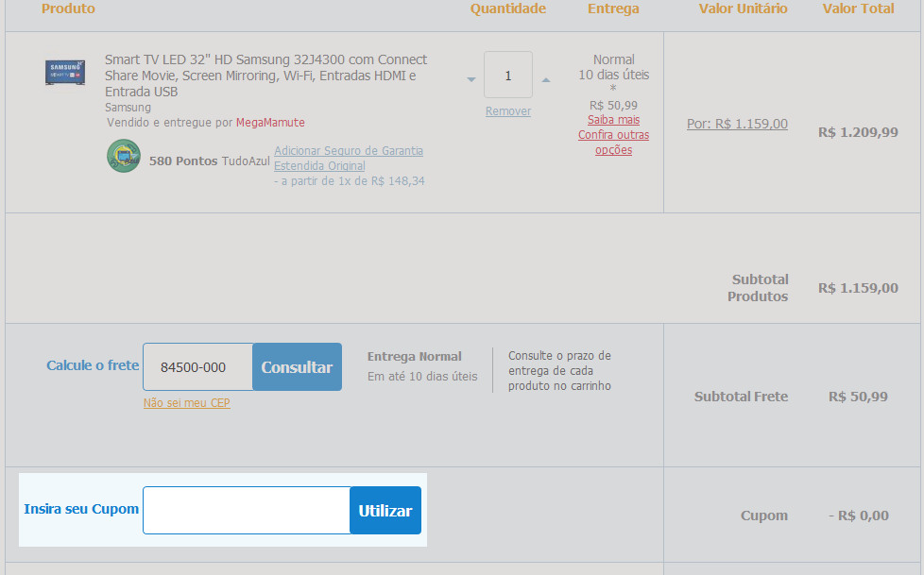Increase quantity with the up arrow
This screenshot has height=575, width=924.
pyautogui.click(x=546, y=79)
